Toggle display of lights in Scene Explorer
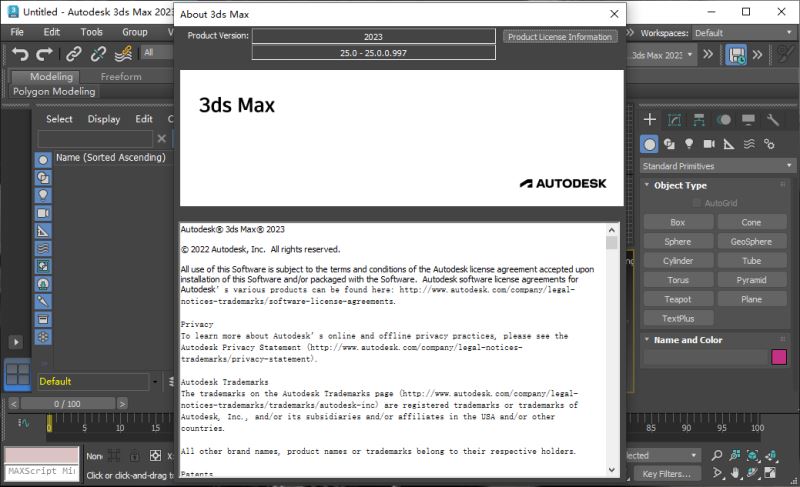800x487 pixels. tap(43, 195)
